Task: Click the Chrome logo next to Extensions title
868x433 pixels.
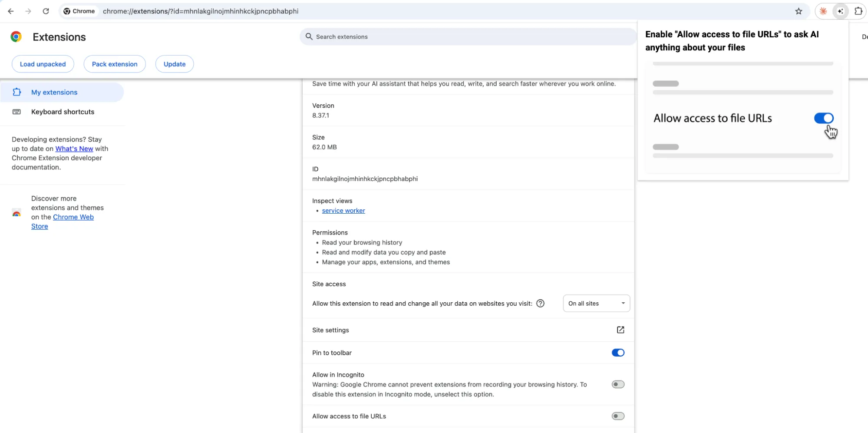Action: point(17,37)
